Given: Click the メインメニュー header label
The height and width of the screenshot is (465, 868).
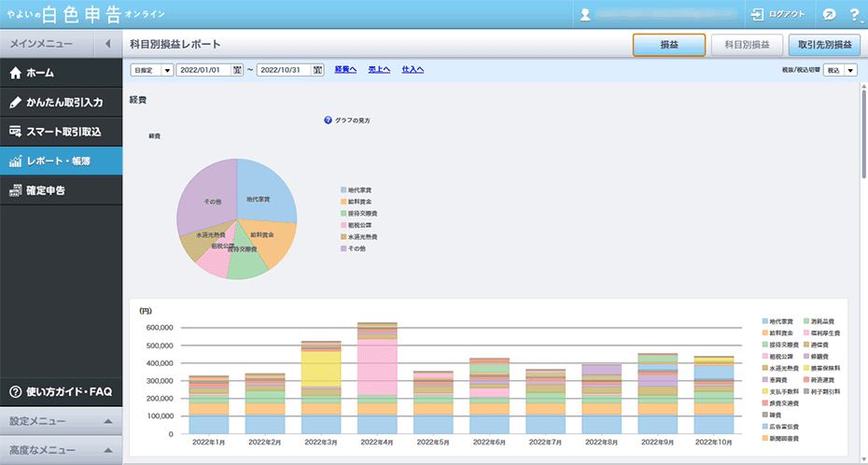Looking at the screenshot, I should coord(41,44).
